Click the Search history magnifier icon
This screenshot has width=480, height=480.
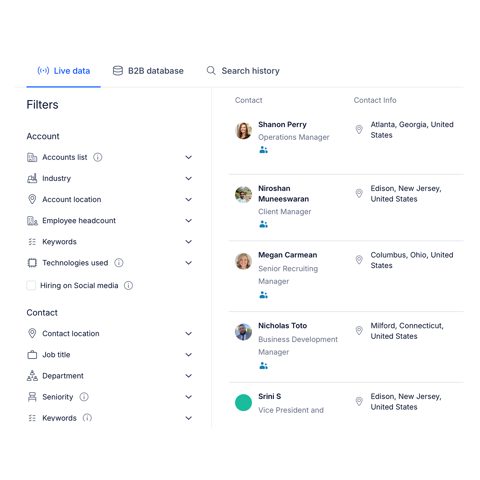[x=211, y=70]
